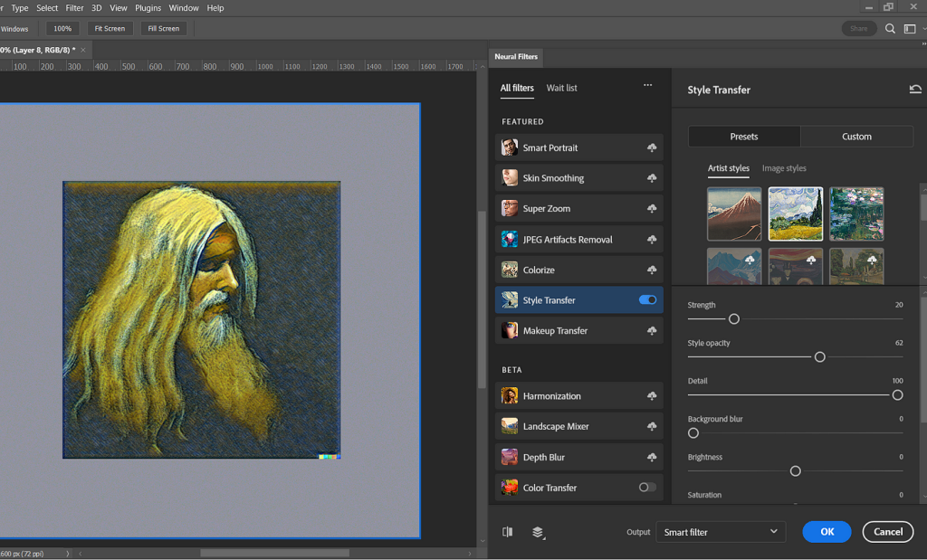The height and width of the screenshot is (560, 927).
Task: Select the Custom tab in Style Transfer
Action: coord(856,137)
